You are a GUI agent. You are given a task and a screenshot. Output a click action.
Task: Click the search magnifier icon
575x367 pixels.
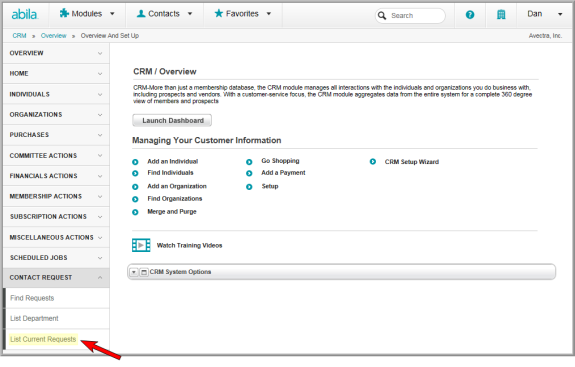pos(382,15)
